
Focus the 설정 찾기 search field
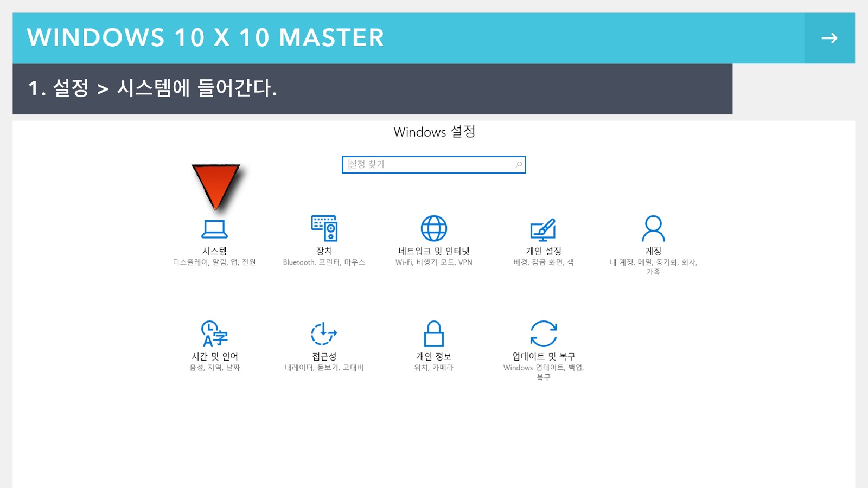click(433, 164)
